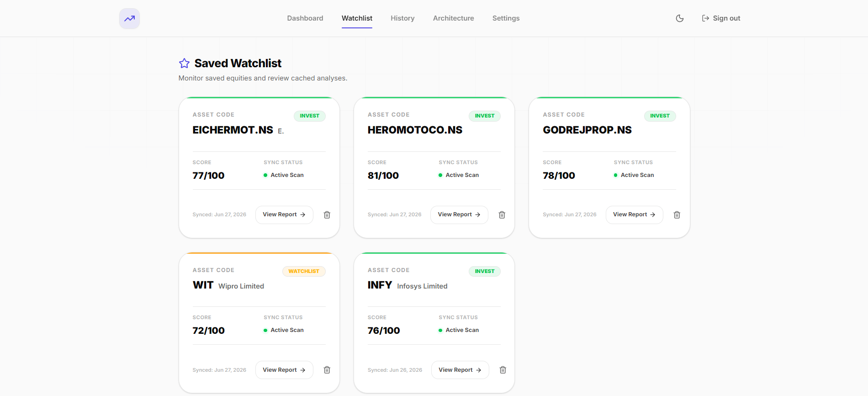The width and height of the screenshot is (868, 396).
Task: Click the star icon beside Saved Watchlist
Action: (x=184, y=63)
